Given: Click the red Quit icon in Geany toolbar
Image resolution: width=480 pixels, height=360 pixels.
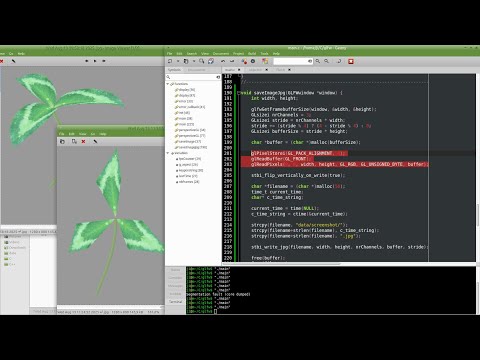Looking at the screenshot, I should coord(351,61).
